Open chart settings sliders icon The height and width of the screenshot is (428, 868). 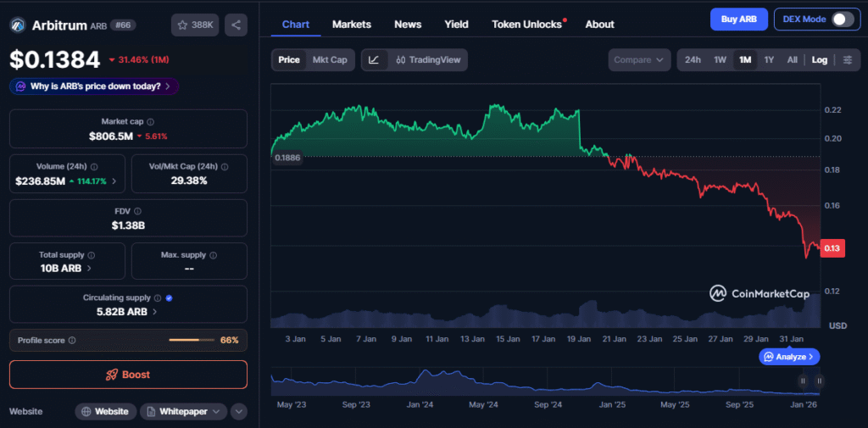[847, 60]
